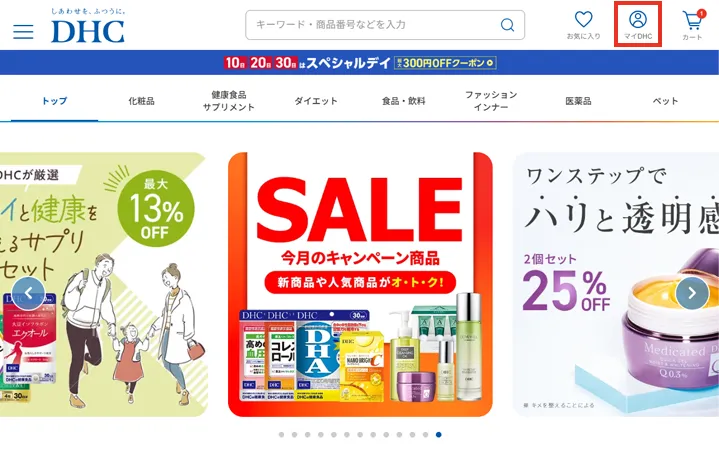This screenshot has width=719, height=463.
Task: Open the マイDHC account icon
Action: click(637, 25)
